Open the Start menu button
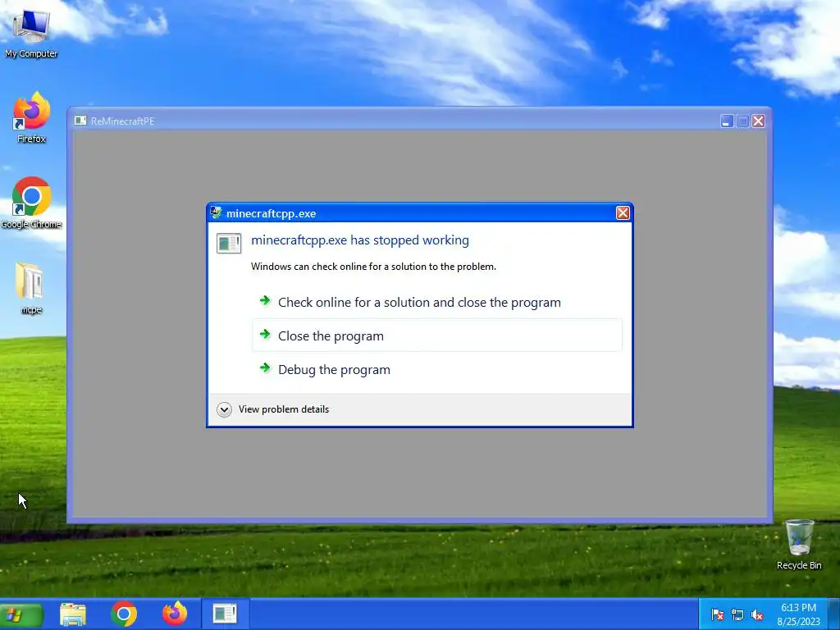The width and height of the screenshot is (840, 630). [21, 614]
